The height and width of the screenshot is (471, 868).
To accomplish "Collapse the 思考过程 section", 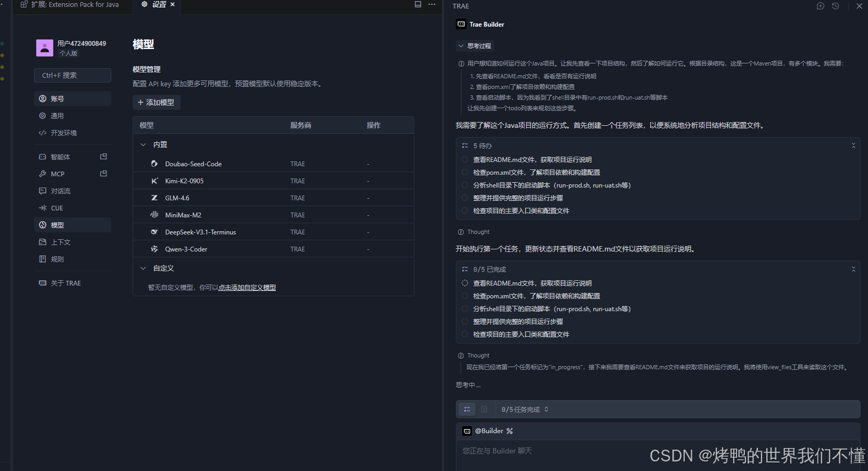I will [474, 46].
